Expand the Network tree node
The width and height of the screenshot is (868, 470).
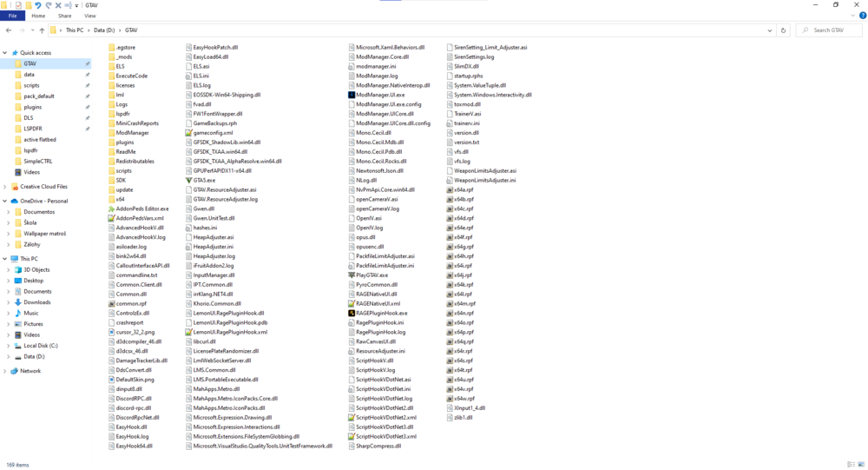pos(5,371)
